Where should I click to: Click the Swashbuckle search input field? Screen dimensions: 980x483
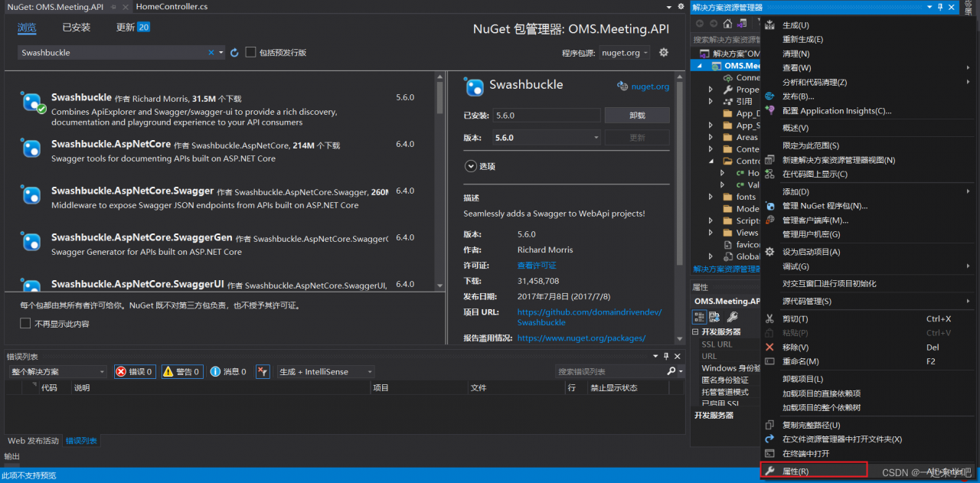[113, 53]
